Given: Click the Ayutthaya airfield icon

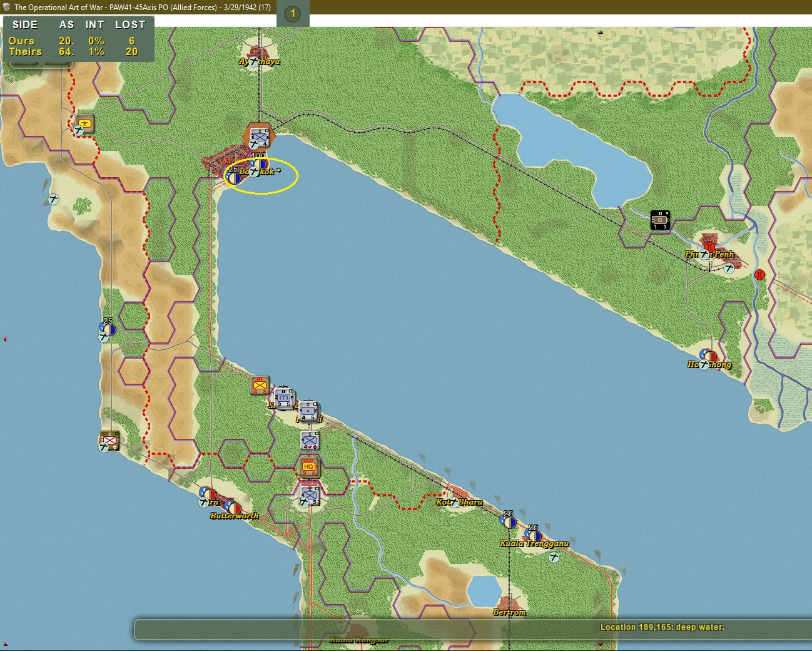Looking at the screenshot, I should pyautogui.click(x=253, y=61).
